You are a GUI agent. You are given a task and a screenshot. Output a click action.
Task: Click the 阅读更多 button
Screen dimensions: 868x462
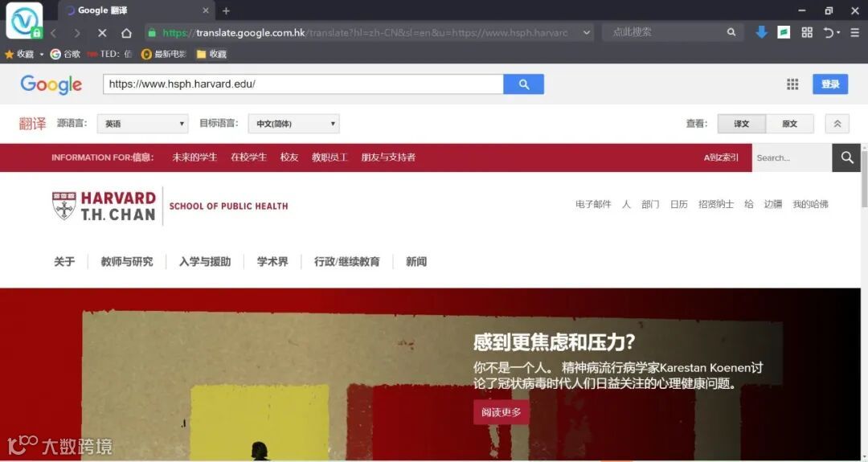pos(501,412)
